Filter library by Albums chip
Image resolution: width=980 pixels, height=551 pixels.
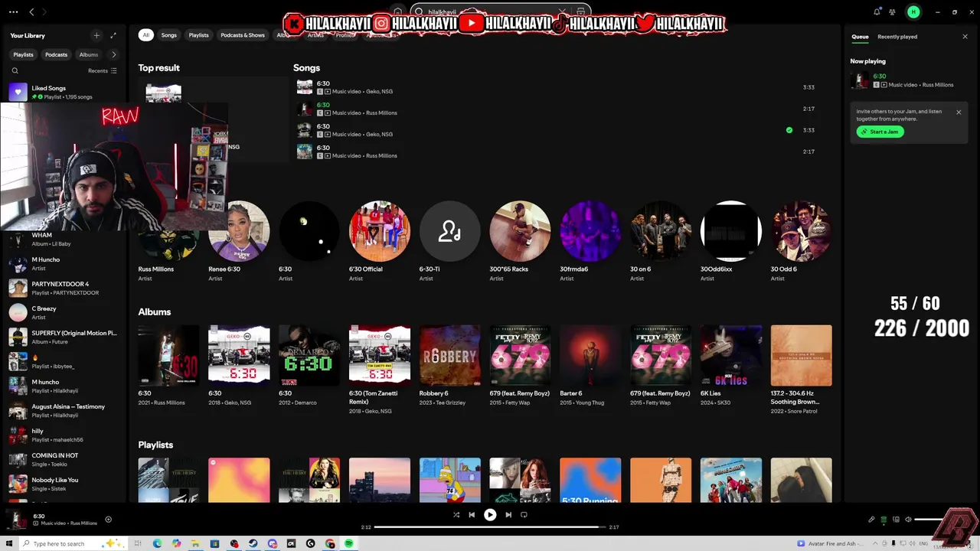pos(89,54)
